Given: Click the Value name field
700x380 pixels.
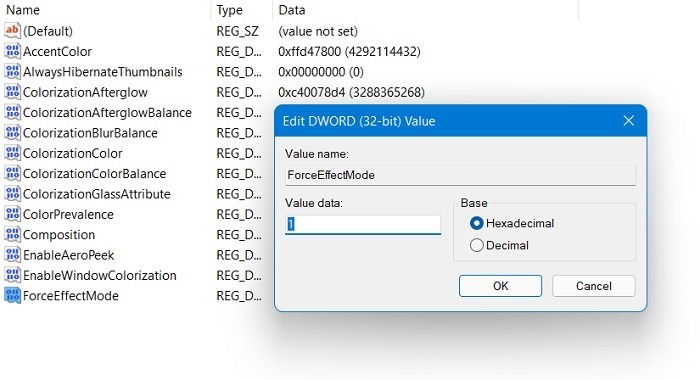Looking at the screenshot, I should 460,175.
